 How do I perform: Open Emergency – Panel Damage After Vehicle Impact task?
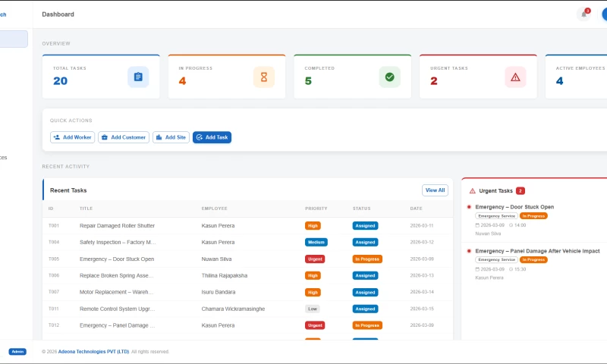[x=537, y=251]
